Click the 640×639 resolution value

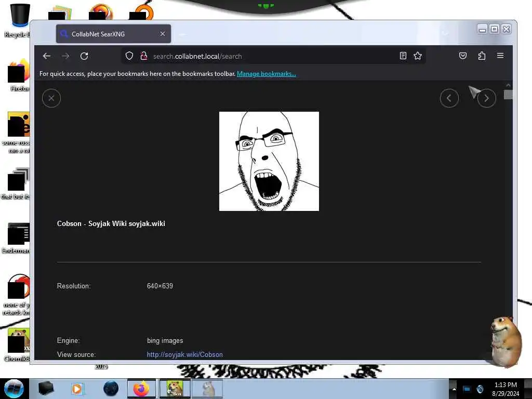(160, 286)
